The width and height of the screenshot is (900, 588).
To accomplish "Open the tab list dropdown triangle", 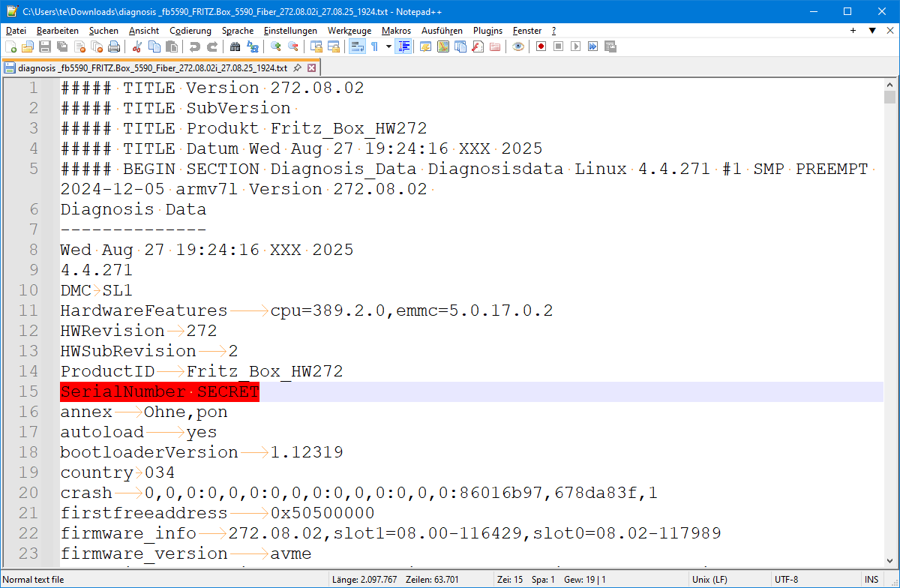I will [872, 31].
